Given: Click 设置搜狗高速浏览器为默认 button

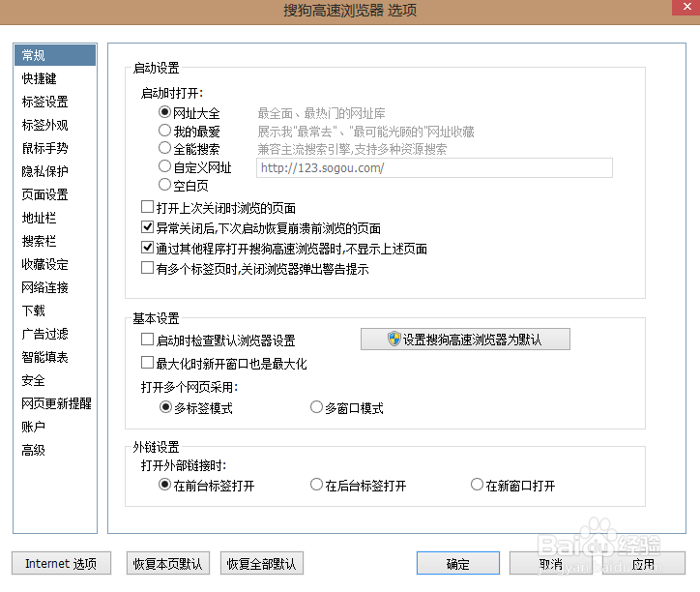Looking at the screenshot, I should [465, 340].
